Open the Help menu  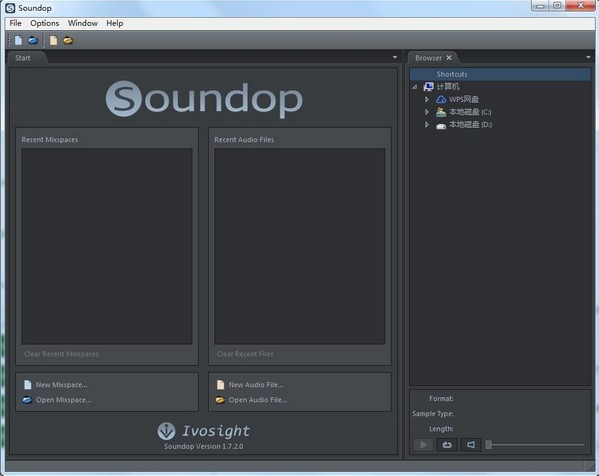[x=115, y=23]
